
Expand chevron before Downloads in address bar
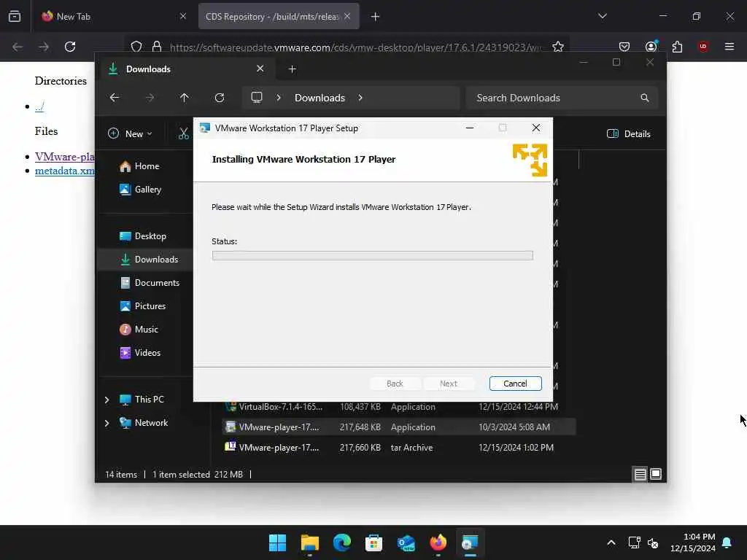click(279, 98)
